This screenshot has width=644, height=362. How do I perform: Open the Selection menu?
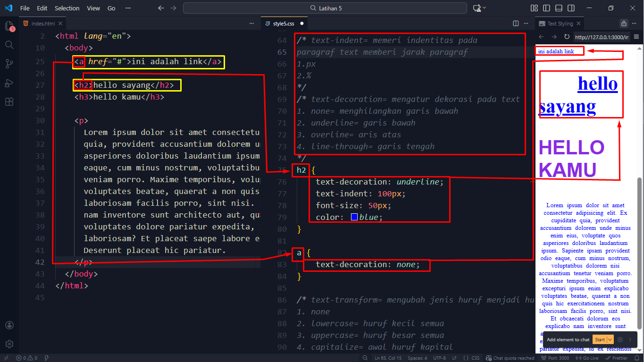(x=67, y=8)
